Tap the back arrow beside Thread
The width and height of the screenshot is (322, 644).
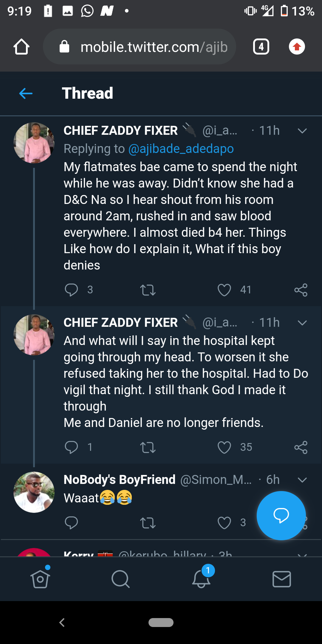(x=26, y=94)
